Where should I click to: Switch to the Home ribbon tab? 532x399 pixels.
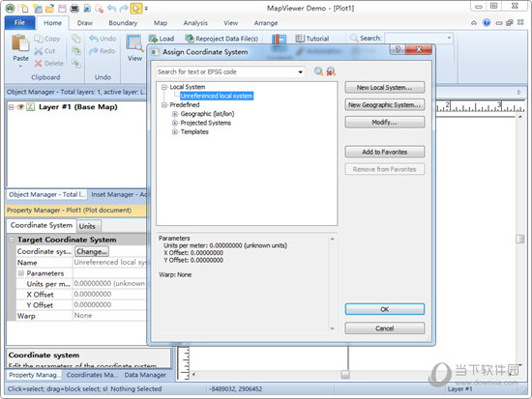(x=52, y=23)
